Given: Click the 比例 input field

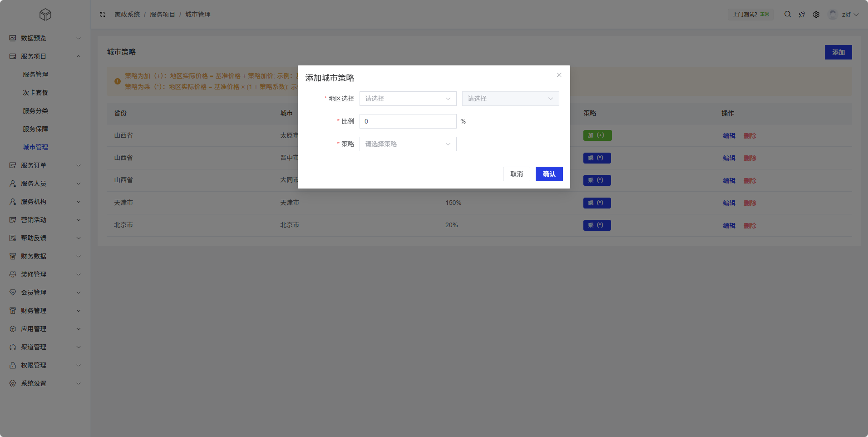Looking at the screenshot, I should 408,121.
